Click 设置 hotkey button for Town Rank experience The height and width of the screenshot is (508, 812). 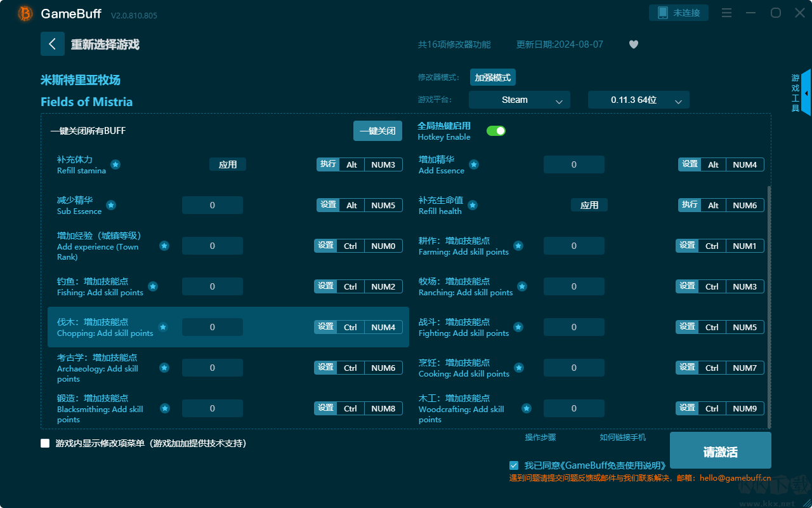coord(325,246)
